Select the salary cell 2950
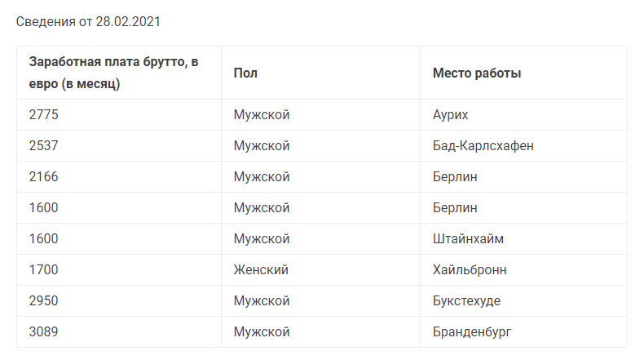The height and width of the screenshot is (351, 644). pyautogui.click(x=44, y=301)
